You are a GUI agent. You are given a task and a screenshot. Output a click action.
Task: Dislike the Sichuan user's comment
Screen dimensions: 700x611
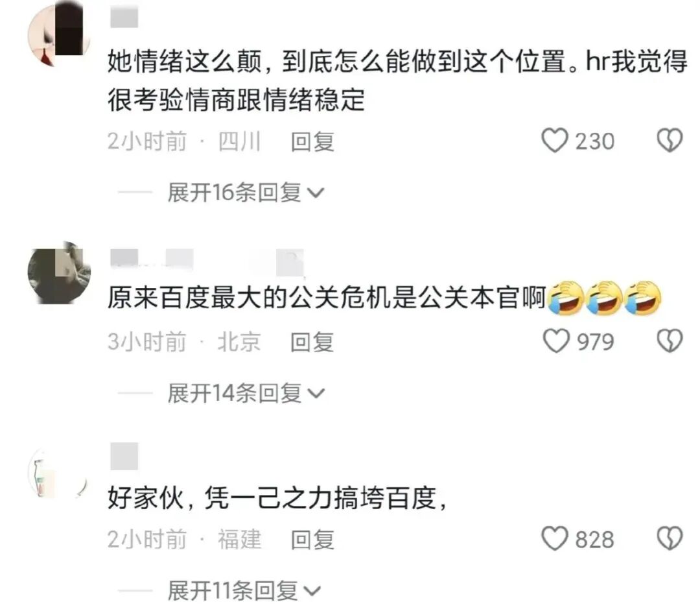pos(670,141)
